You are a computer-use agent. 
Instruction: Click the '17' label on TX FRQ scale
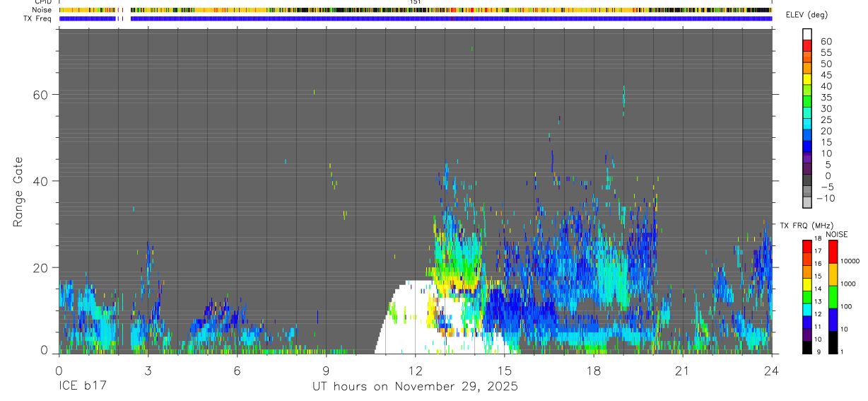pos(817,251)
